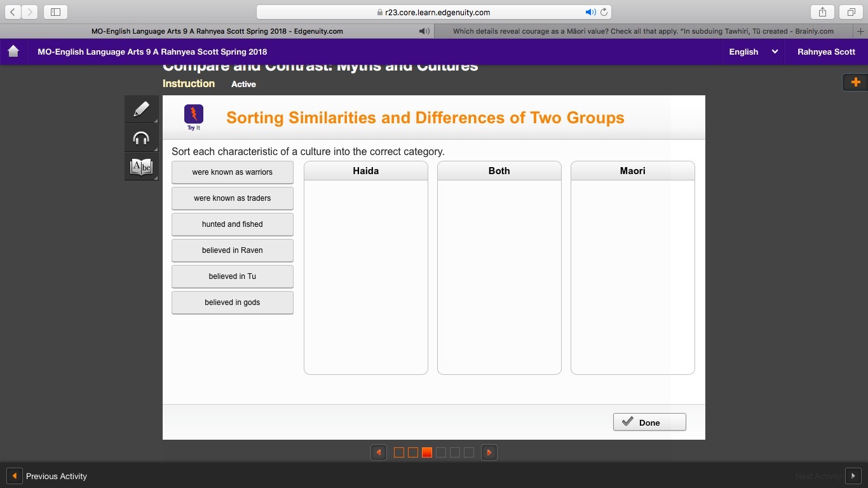Click the Safari share icon
Image resolution: width=868 pixels, height=488 pixels.
pos(822,12)
